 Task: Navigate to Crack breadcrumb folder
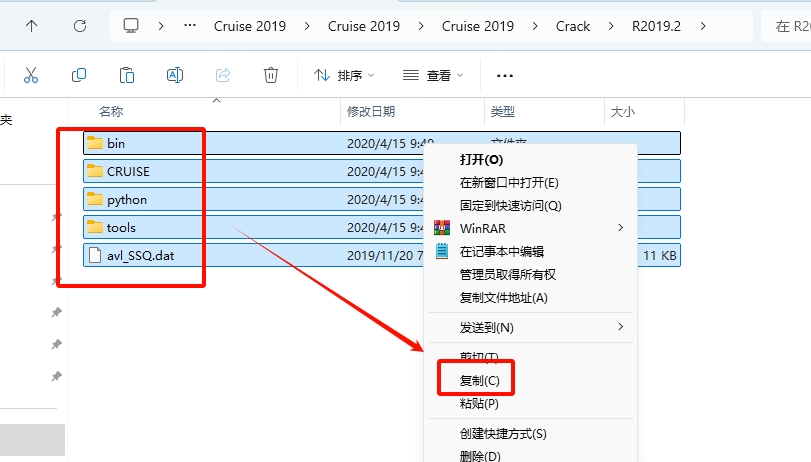pyautogui.click(x=573, y=26)
